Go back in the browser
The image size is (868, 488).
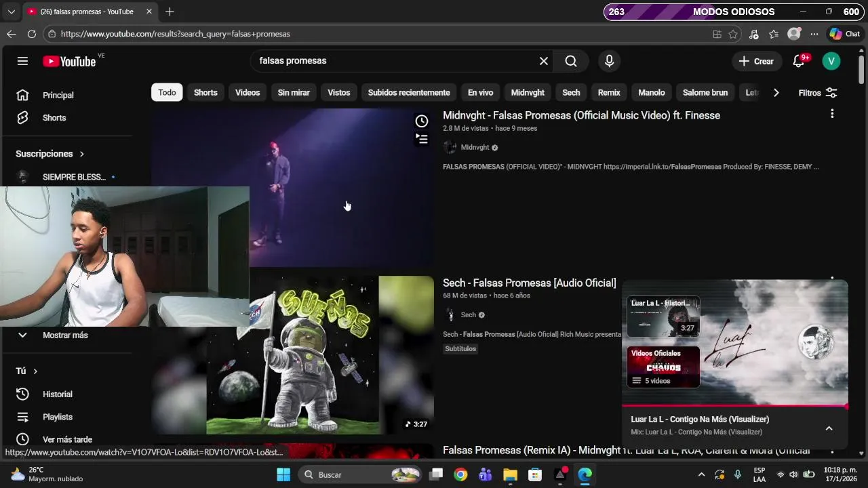pos(12,34)
